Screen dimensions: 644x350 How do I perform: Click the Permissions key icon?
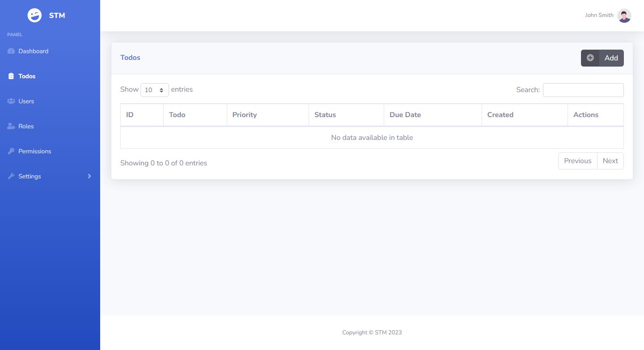coord(11,151)
